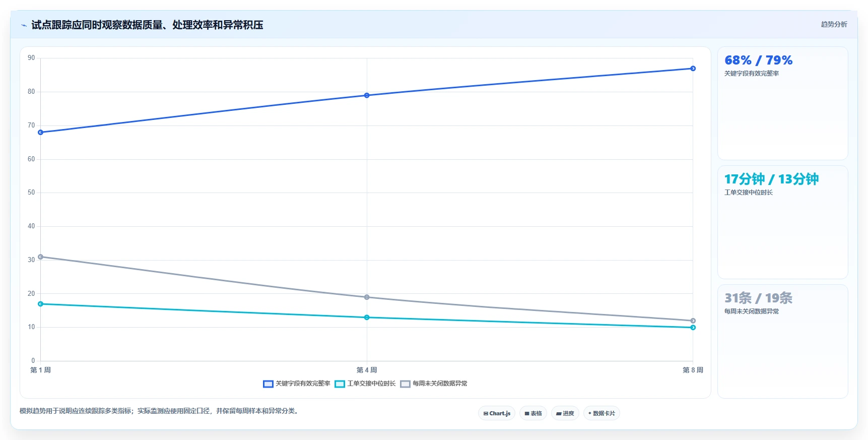Click the 关键字段有效完整率 card caption
868x440 pixels.
tap(752, 74)
